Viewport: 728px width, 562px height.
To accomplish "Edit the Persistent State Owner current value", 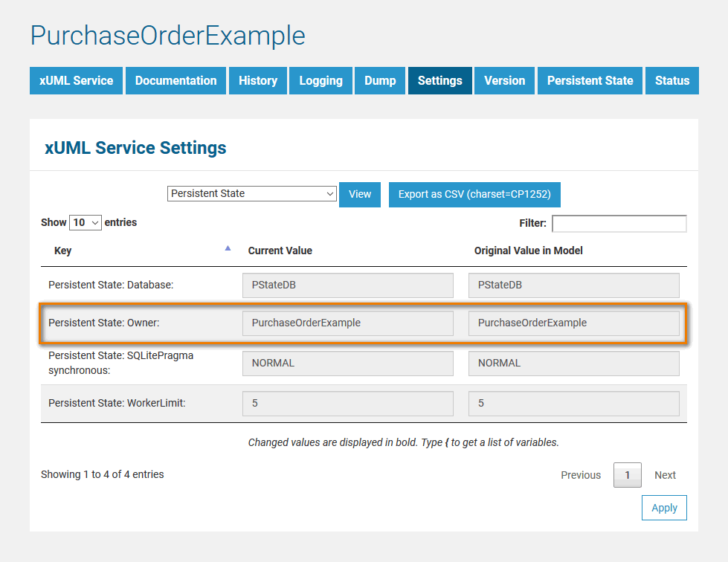I will point(347,323).
